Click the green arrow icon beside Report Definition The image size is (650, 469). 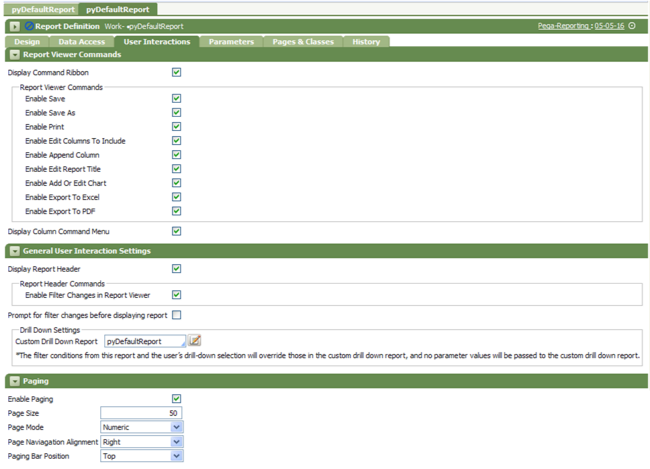[x=15, y=26]
